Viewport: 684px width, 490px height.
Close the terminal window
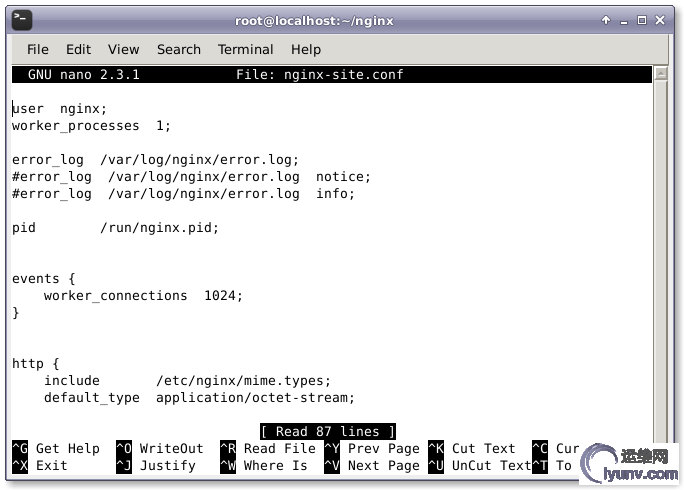point(660,20)
